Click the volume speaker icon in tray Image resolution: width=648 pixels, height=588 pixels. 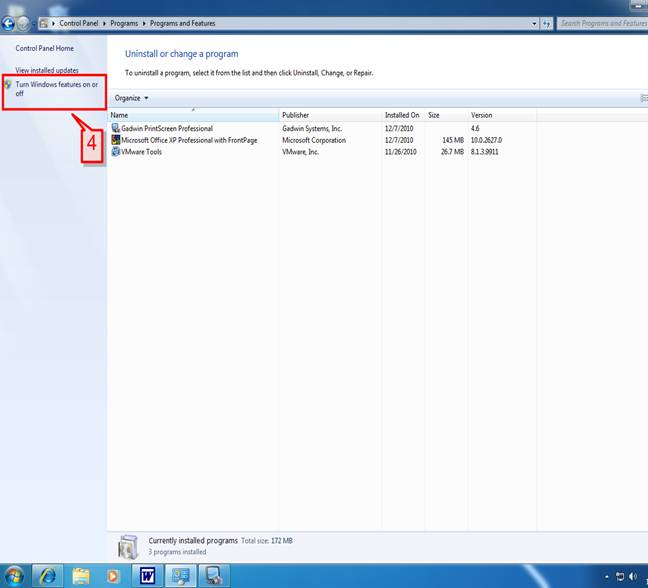coord(633,576)
